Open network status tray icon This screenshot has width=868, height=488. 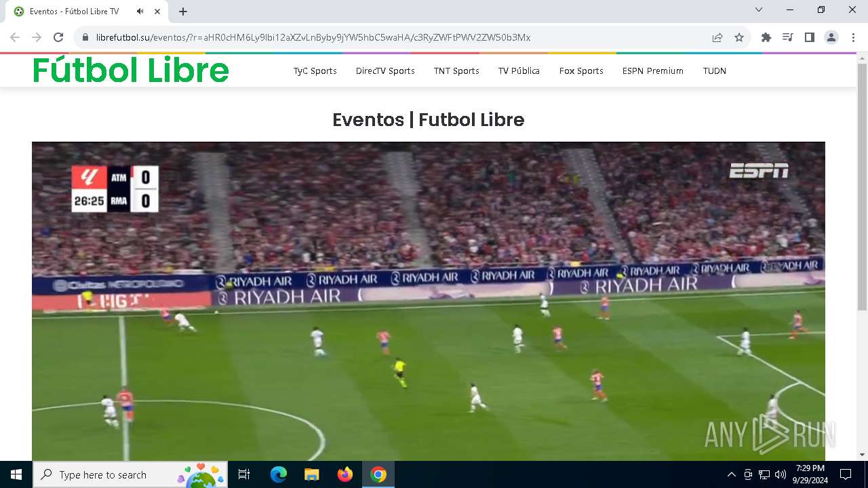click(764, 474)
